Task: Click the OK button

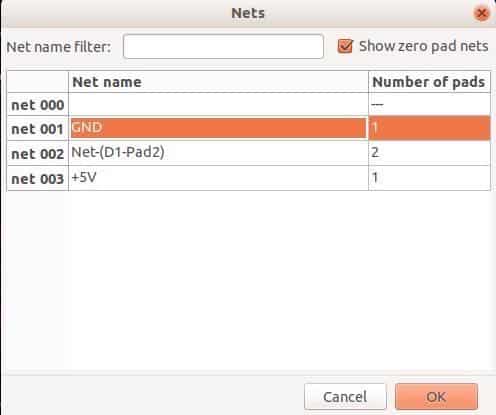Action: click(x=436, y=396)
